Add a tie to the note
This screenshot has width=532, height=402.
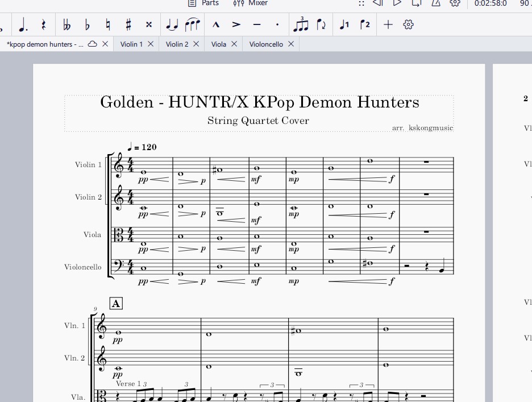[x=172, y=25]
